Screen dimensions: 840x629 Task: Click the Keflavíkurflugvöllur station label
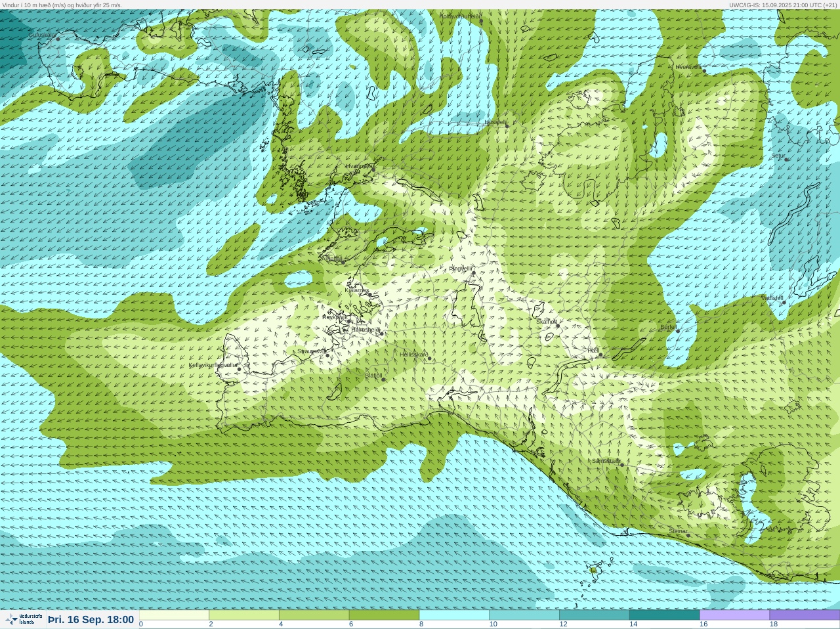click(213, 365)
